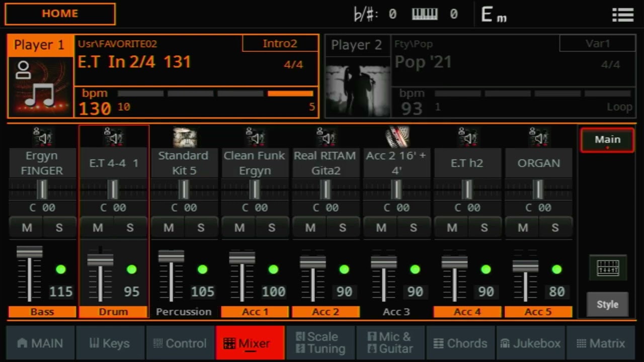Switch to the Keys tab
644x362 pixels.
[110, 343]
